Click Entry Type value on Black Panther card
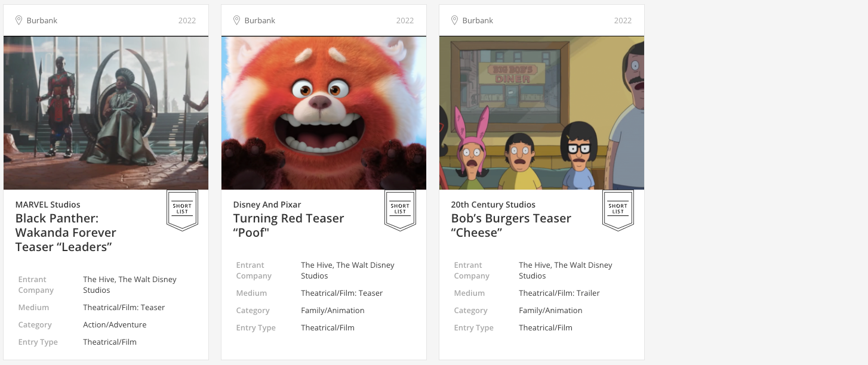This screenshot has height=365, width=868. [110, 342]
